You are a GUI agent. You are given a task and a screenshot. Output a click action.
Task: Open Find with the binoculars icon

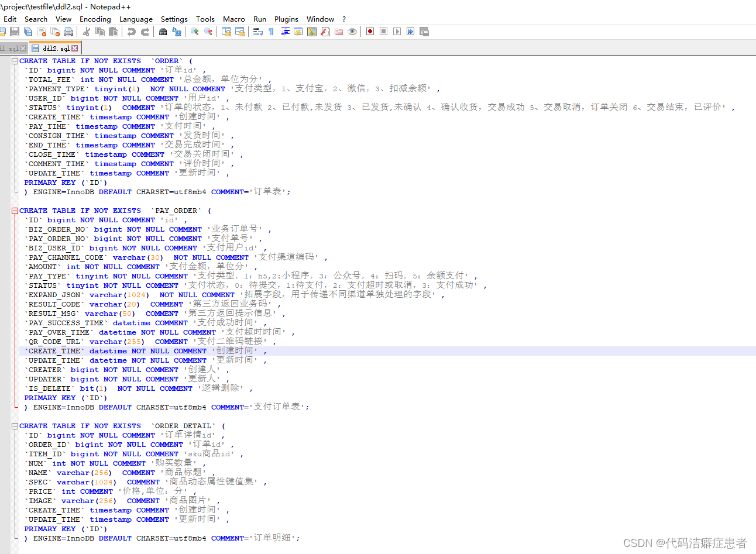[163, 32]
